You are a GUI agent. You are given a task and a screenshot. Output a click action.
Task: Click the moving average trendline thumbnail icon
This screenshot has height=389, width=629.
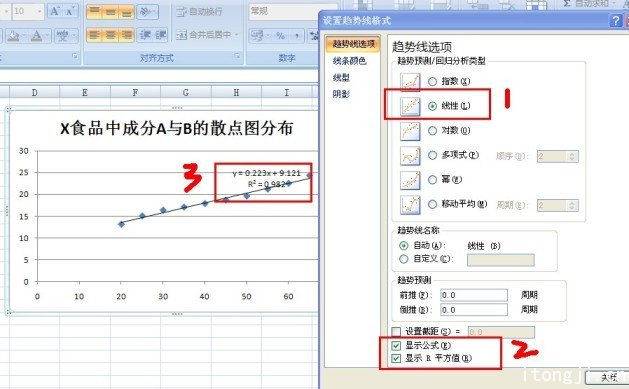point(410,205)
